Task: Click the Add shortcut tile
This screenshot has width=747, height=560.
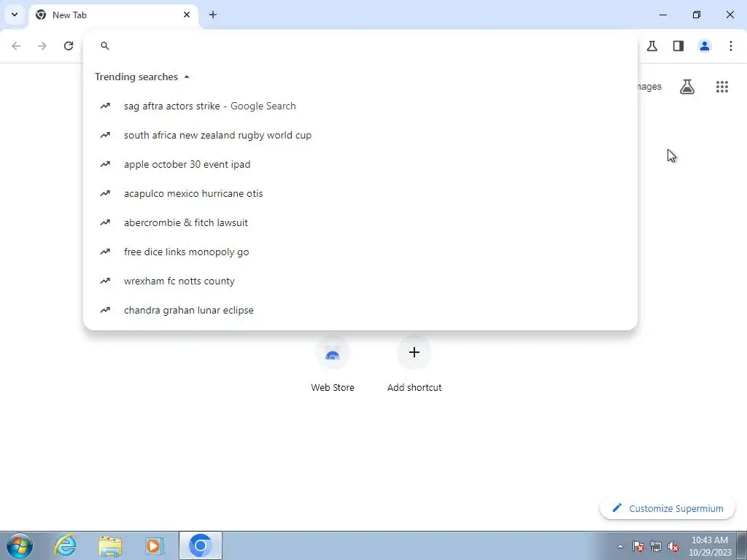Action: click(x=414, y=366)
